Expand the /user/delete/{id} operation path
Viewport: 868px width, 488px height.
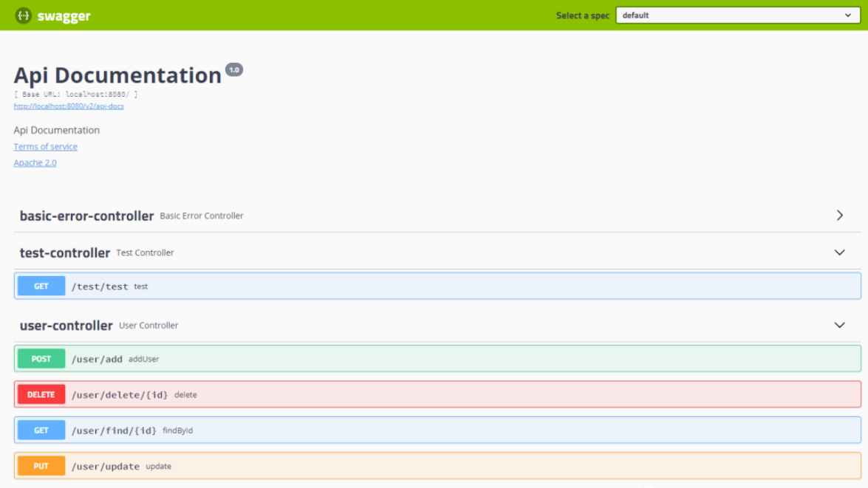(x=120, y=395)
